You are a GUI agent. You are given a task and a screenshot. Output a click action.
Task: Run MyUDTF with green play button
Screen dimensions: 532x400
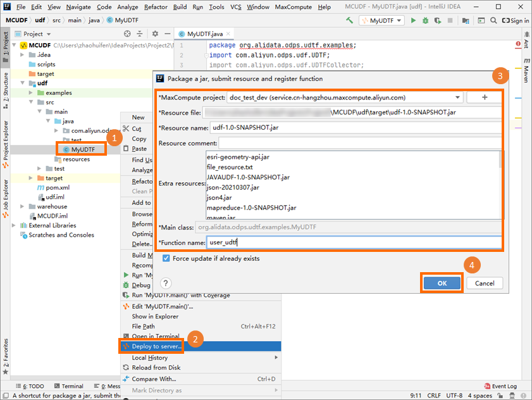[x=413, y=20]
